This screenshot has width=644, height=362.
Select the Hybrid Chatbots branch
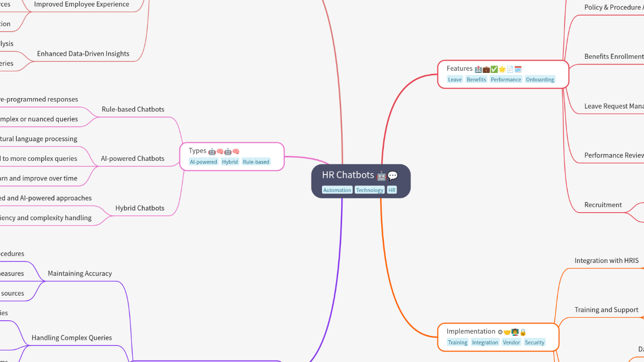pos(140,208)
